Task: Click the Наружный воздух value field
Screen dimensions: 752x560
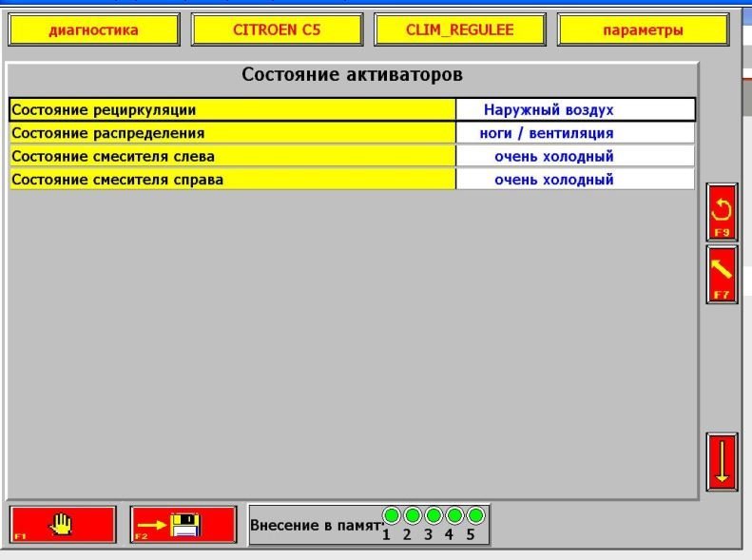Action: [x=575, y=109]
